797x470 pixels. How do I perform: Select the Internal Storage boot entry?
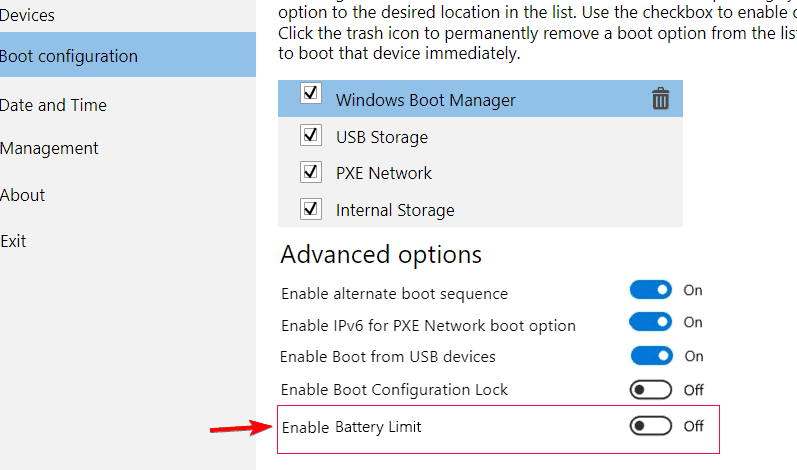click(395, 210)
